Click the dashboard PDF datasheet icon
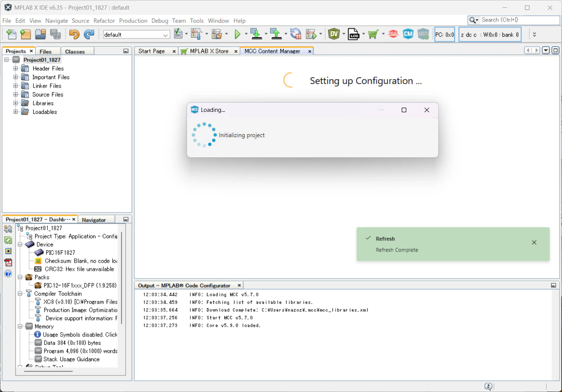 coord(8,262)
